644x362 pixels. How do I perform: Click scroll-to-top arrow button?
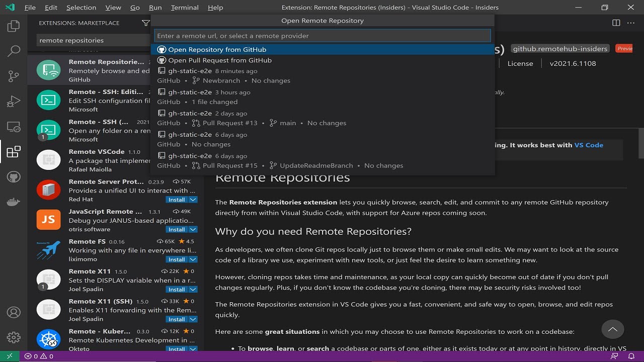point(612,330)
